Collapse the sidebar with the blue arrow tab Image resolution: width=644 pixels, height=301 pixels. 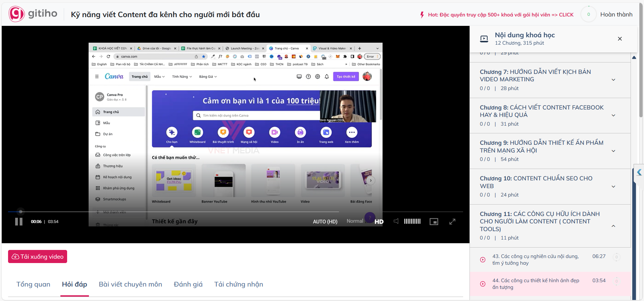tap(639, 173)
